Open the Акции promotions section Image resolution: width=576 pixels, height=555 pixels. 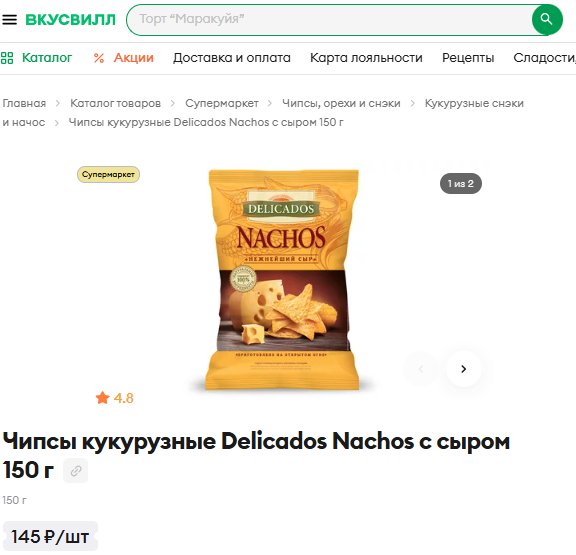[x=123, y=58]
